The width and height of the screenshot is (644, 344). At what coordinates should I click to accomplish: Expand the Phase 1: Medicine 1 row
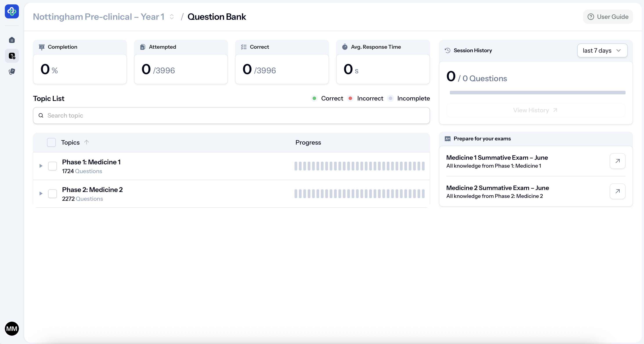click(x=41, y=166)
